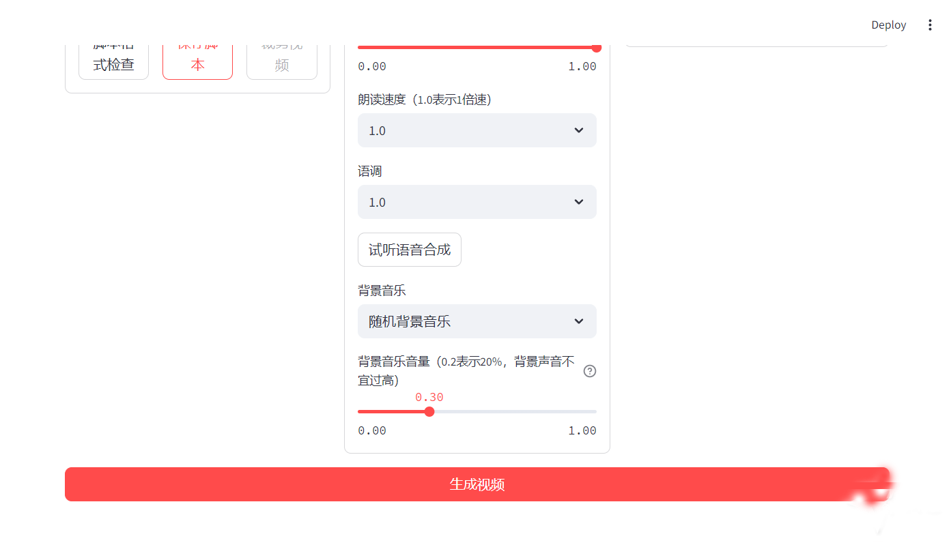This screenshot has width=951, height=560.
Task: Click the 背景音乐 label text
Action: [x=382, y=291]
